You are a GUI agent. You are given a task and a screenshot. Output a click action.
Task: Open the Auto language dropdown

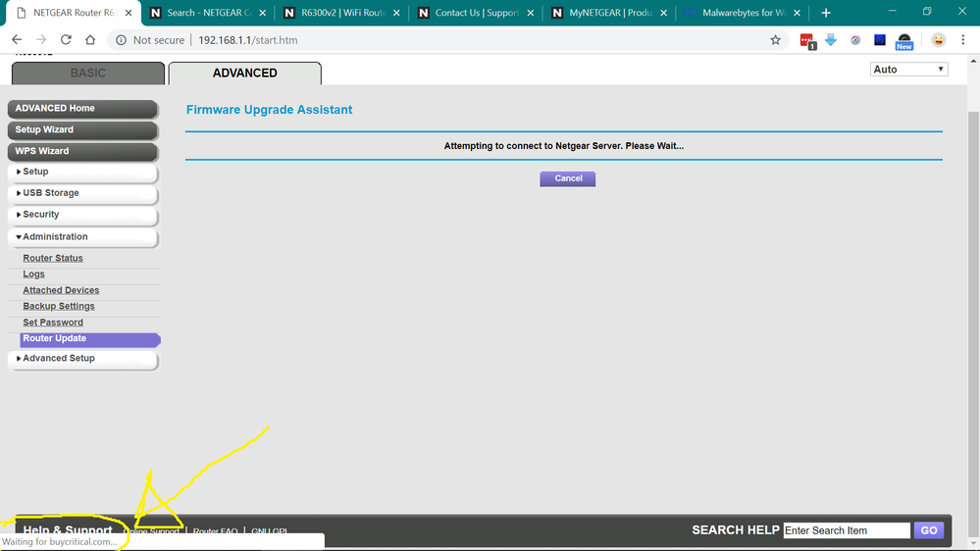point(908,70)
